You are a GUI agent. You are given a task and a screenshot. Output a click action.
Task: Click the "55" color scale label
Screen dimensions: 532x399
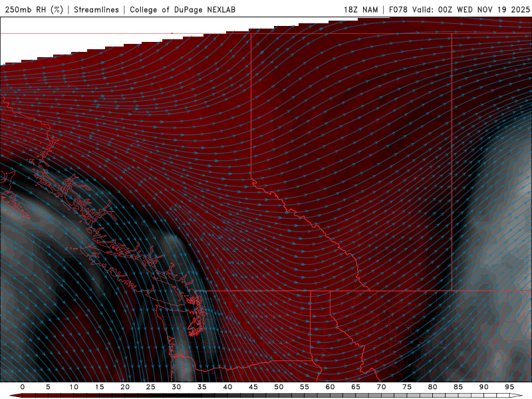click(305, 387)
